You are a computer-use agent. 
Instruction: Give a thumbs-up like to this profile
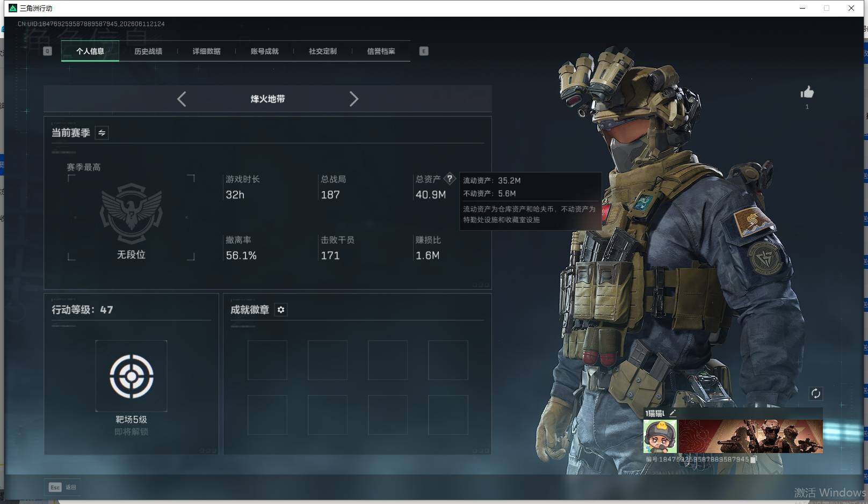807,92
